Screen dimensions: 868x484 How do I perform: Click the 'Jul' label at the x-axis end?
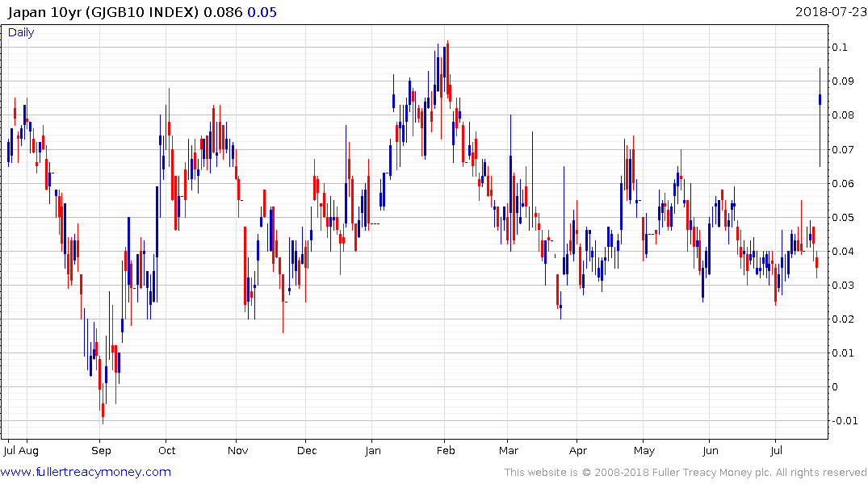(x=776, y=450)
